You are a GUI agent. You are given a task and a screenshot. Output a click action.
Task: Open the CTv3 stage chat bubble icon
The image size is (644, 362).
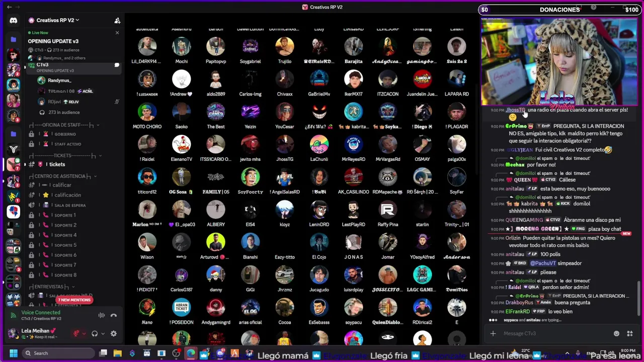(117, 65)
